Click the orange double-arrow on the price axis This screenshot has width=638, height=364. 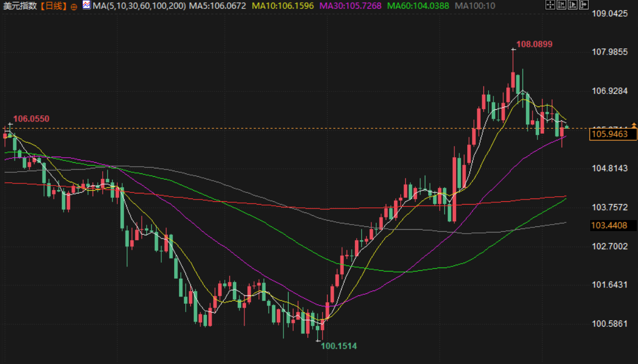(634, 124)
